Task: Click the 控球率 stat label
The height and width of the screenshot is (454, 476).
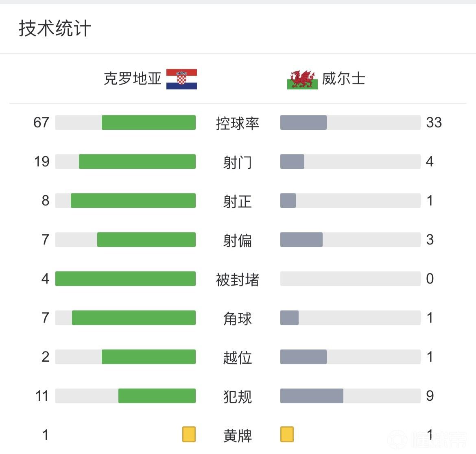Action: pyautogui.click(x=238, y=123)
